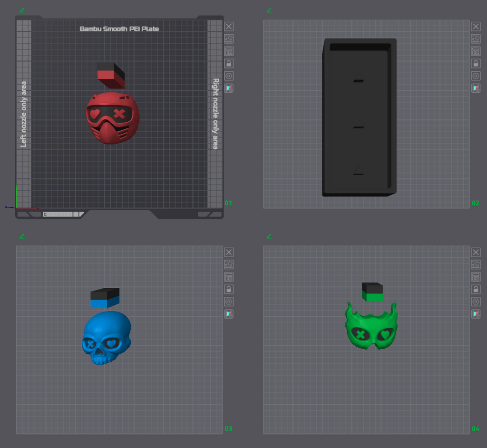This screenshot has height=448, width=487.
Task: Select the blue and black cube on plate 03
Action: 105,298
